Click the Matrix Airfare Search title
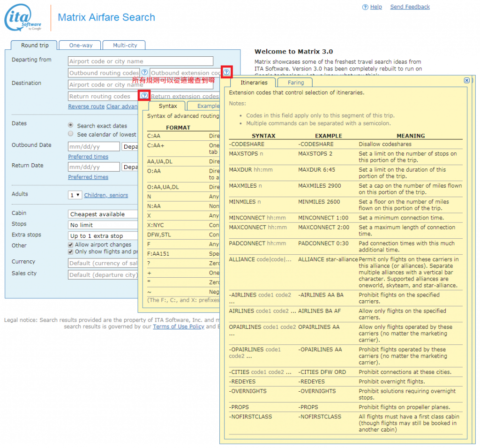480x448 pixels. (x=106, y=17)
